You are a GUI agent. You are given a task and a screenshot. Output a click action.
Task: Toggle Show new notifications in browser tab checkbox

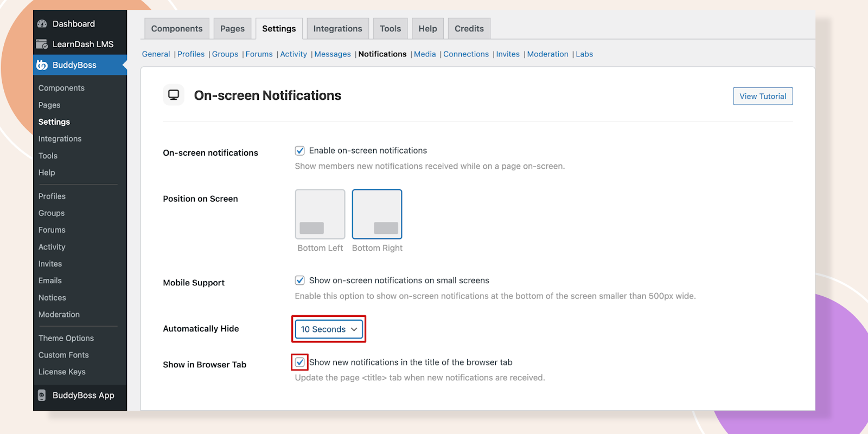click(x=299, y=362)
